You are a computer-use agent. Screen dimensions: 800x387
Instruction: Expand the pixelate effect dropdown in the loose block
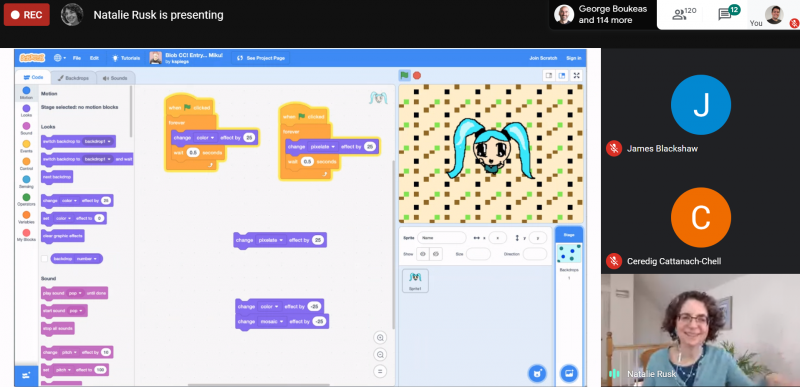(271, 240)
